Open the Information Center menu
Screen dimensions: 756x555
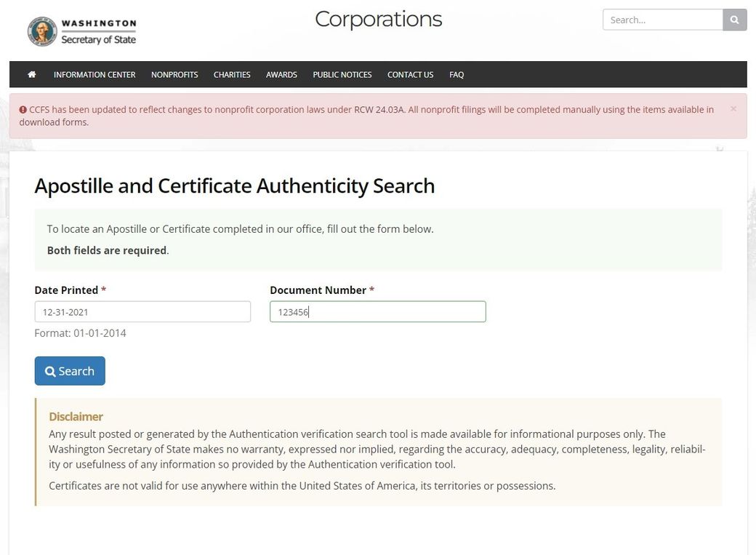tap(94, 74)
